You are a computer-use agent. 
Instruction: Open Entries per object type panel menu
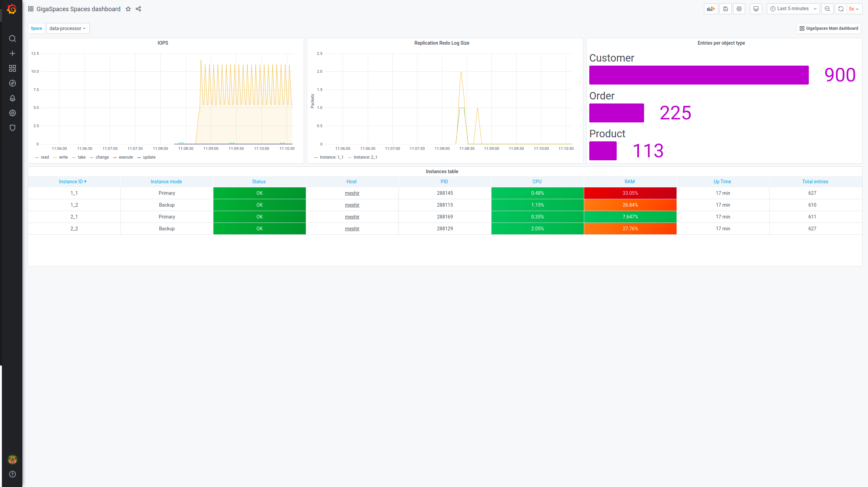click(x=721, y=43)
